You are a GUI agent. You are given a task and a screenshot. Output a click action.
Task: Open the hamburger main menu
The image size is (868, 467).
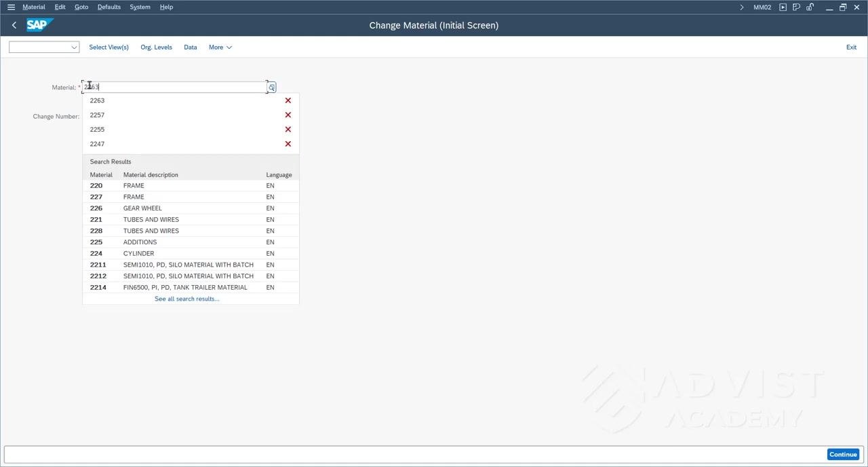click(x=11, y=7)
